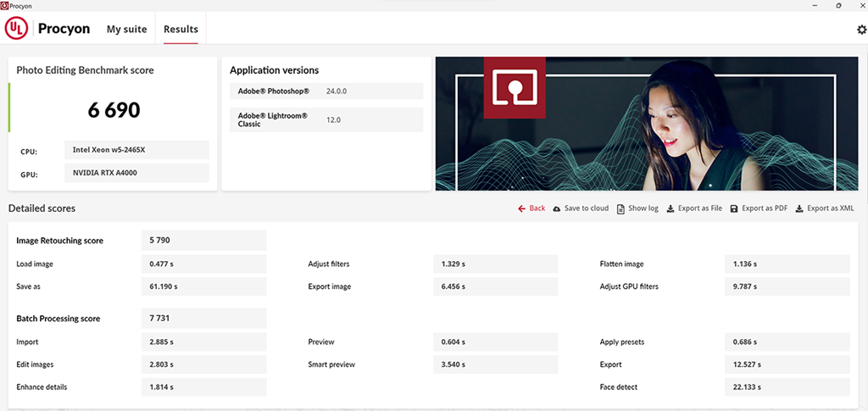Click Import time 2.885 s

(x=204, y=342)
